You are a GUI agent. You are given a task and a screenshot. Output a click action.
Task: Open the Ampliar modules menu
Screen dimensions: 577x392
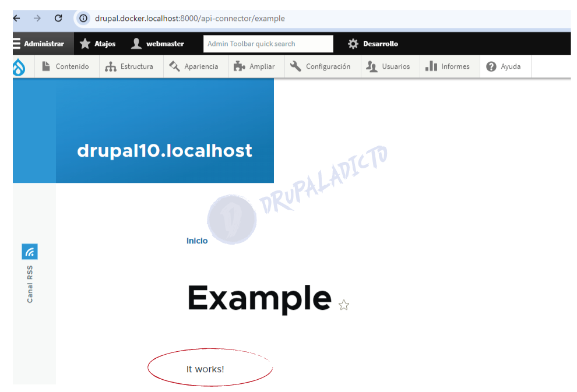pos(255,66)
